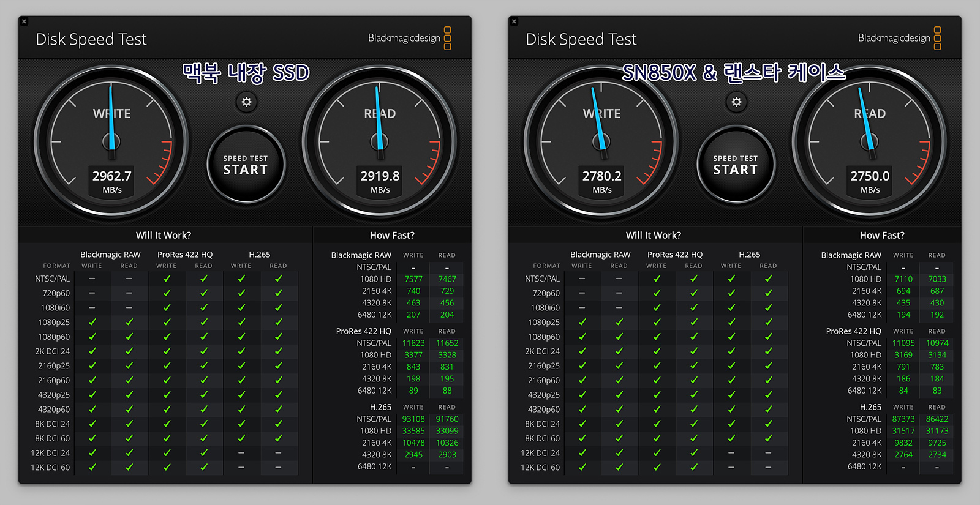Click value 9832 in right H.265 section
Image resolution: width=980 pixels, height=505 pixels.
pyautogui.click(x=903, y=443)
